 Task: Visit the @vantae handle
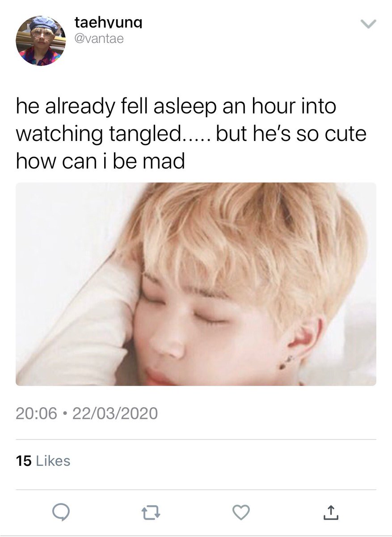tap(97, 39)
